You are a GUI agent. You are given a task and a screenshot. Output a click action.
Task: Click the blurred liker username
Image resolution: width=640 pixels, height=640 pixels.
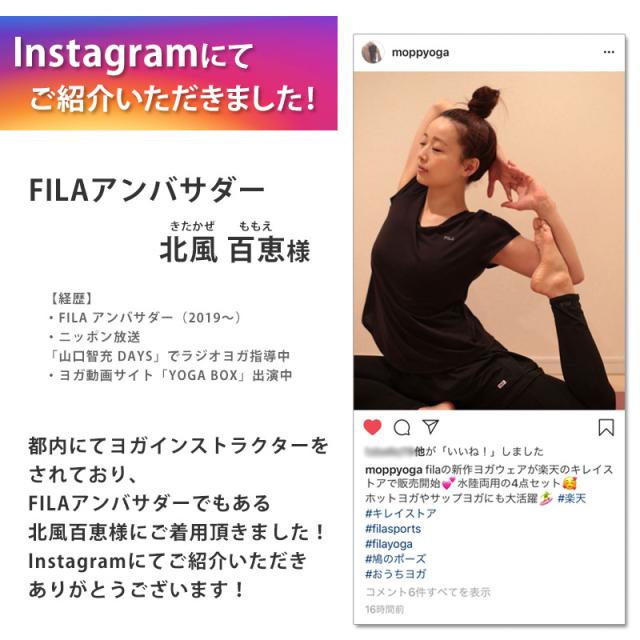(389, 451)
